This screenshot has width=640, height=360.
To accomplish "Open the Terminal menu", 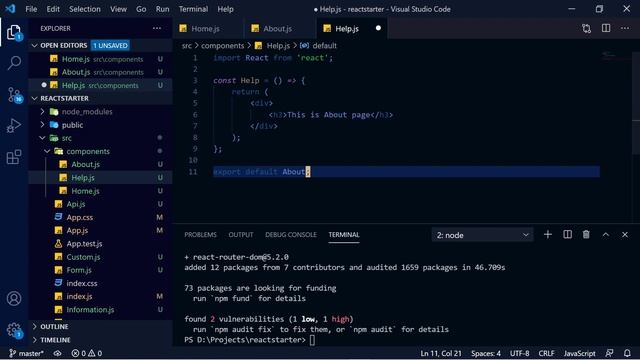I will [193, 9].
